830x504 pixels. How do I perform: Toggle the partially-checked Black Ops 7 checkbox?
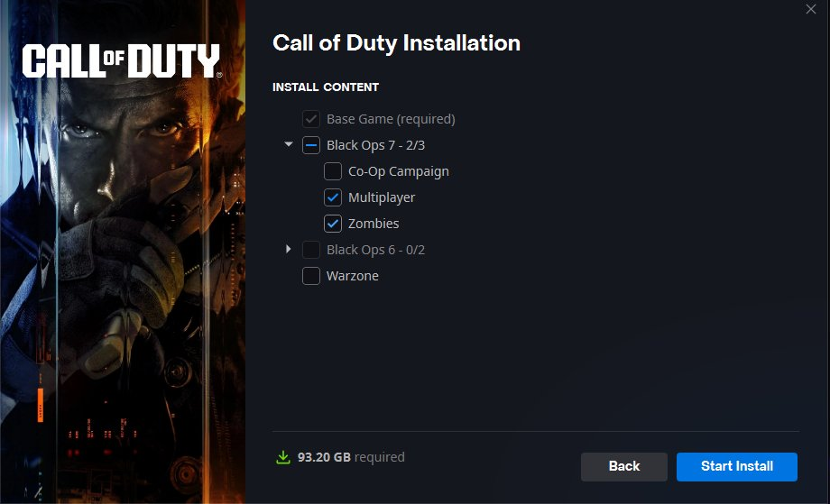tap(310, 145)
